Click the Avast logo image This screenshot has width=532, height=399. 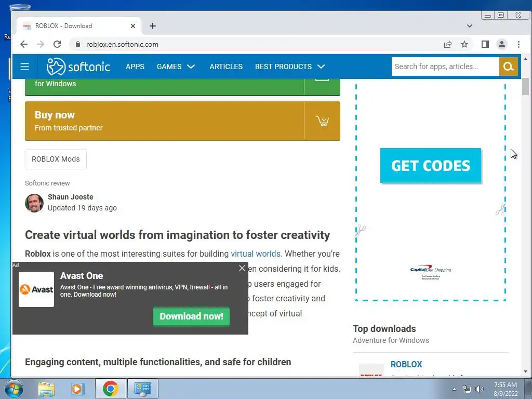pos(36,289)
